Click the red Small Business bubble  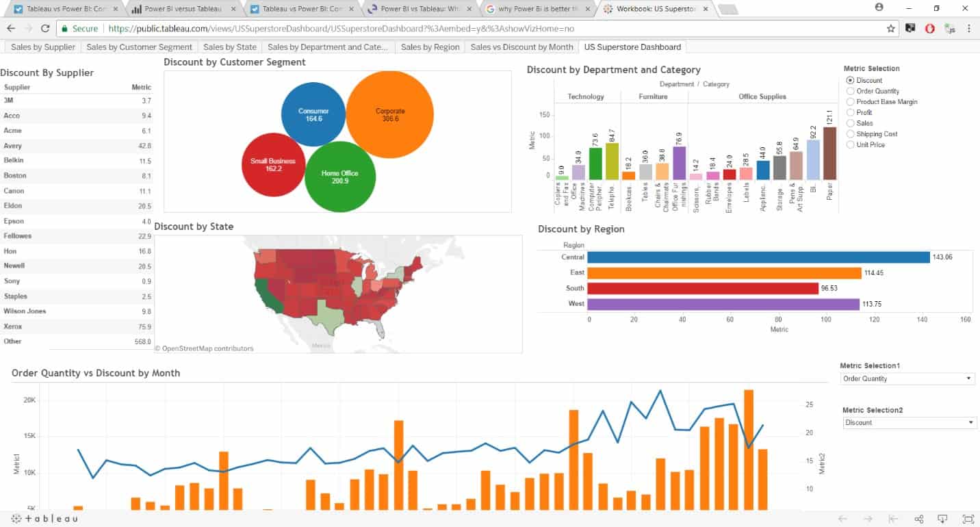tap(272, 164)
